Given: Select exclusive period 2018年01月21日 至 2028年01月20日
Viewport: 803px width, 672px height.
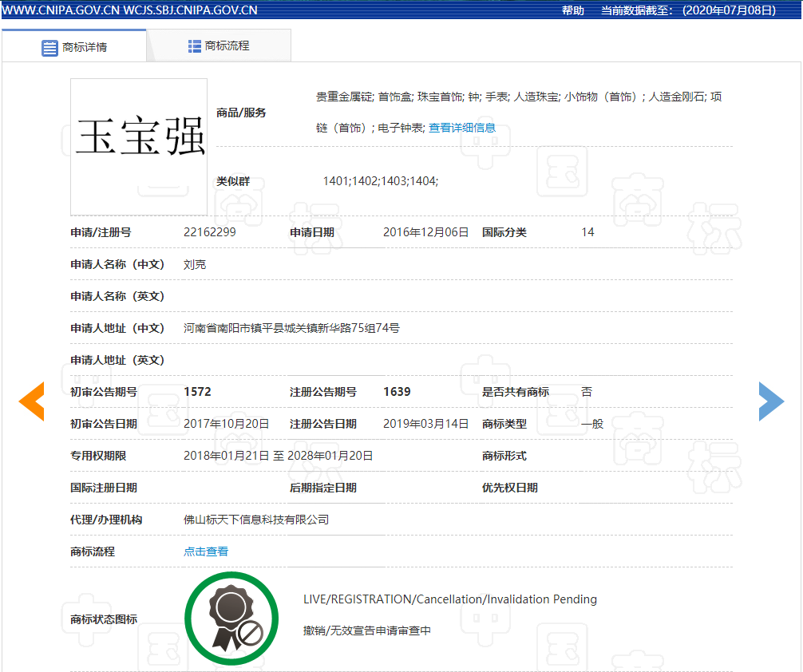Looking at the screenshot, I should pyautogui.click(x=278, y=456).
